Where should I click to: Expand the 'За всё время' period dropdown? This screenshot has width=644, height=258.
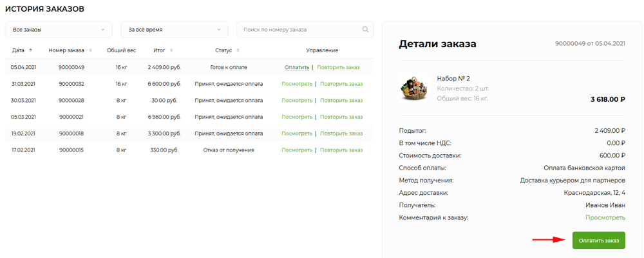(175, 30)
